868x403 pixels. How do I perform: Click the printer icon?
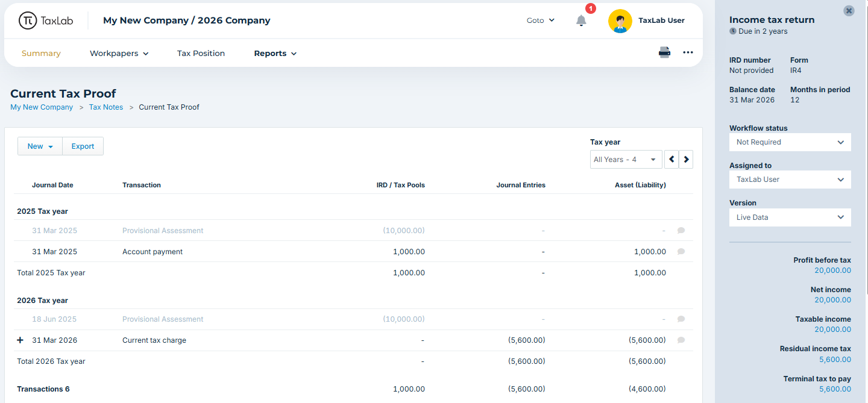click(x=664, y=52)
